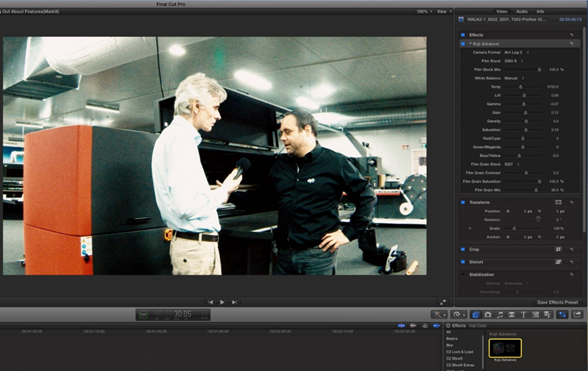Open the viewer zoom 100% dropdown
The width and height of the screenshot is (588, 371).
tap(424, 12)
